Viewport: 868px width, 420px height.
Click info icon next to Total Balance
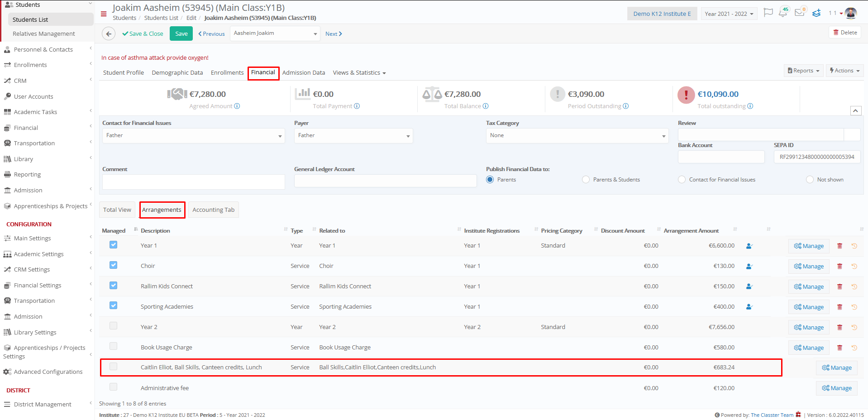pyautogui.click(x=486, y=106)
